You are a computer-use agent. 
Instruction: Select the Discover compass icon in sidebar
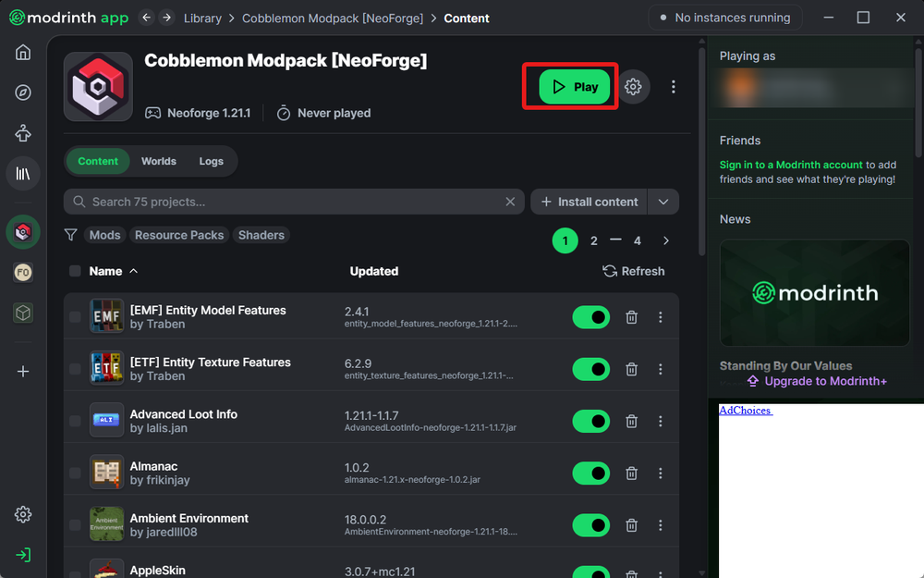[23, 92]
